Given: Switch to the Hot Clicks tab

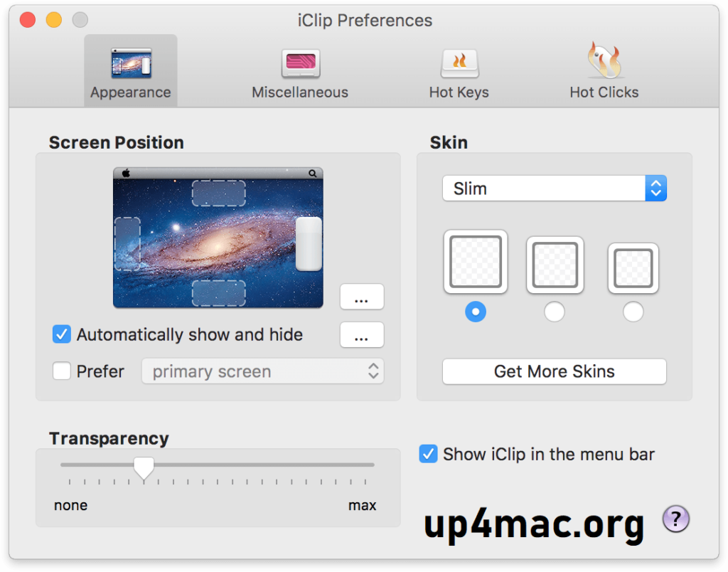Looking at the screenshot, I should click(x=604, y=70).
